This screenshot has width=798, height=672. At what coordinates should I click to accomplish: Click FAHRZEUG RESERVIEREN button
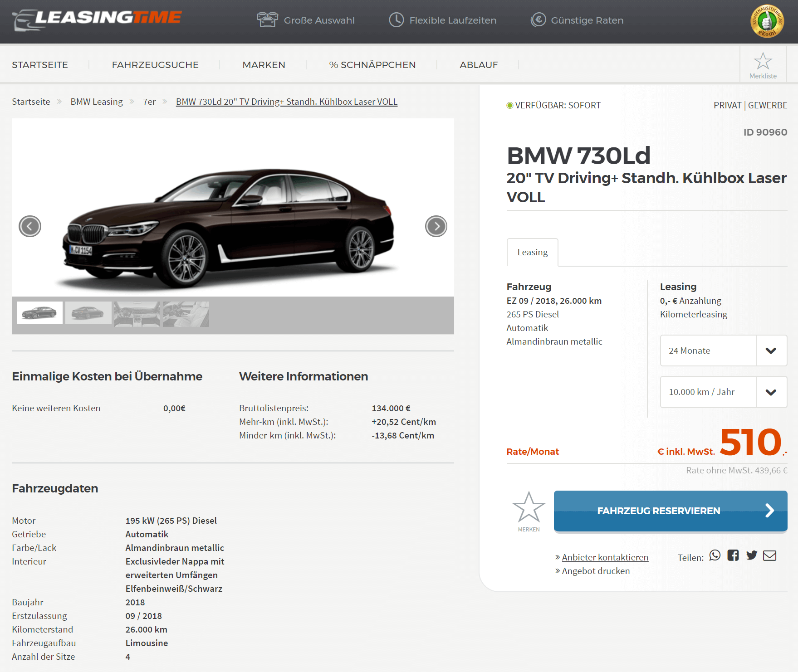(671, 511)
